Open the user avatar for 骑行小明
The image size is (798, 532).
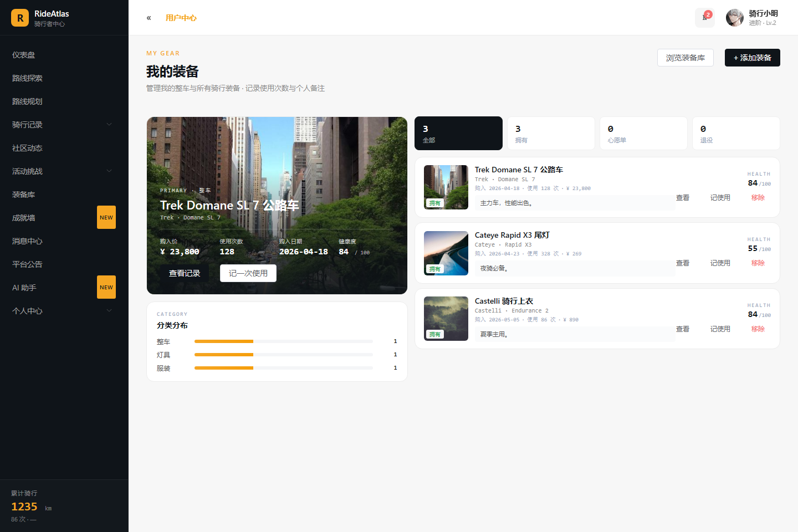(735, 18)
